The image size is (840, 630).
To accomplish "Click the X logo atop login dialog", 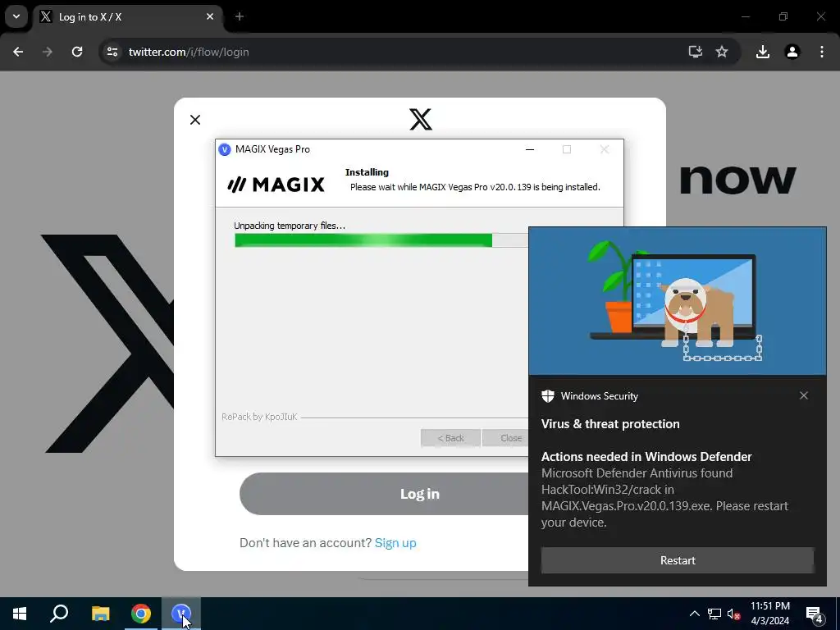I will coord(421,120).
